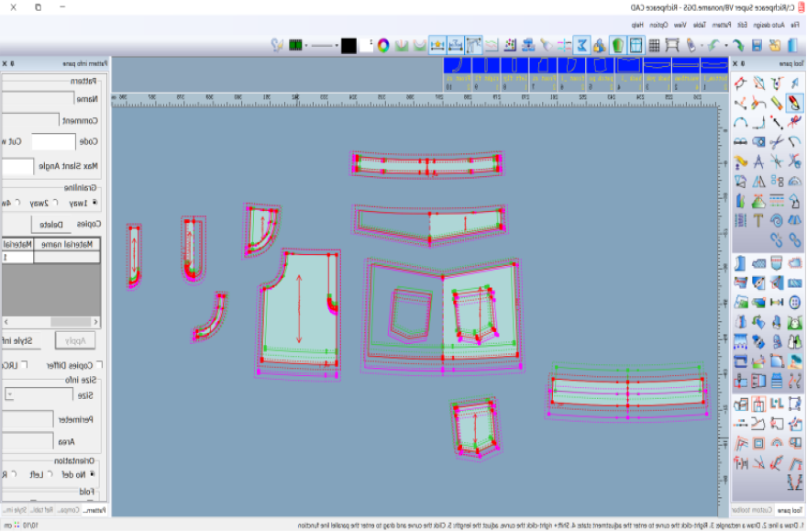Open the Pattern menu

[x=723, y=24]
